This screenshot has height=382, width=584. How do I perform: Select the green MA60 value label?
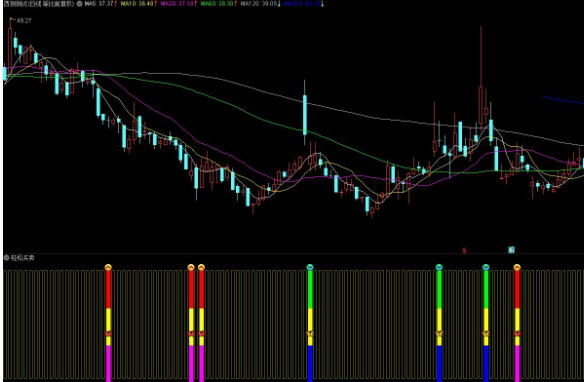click(x=218, y=4)
